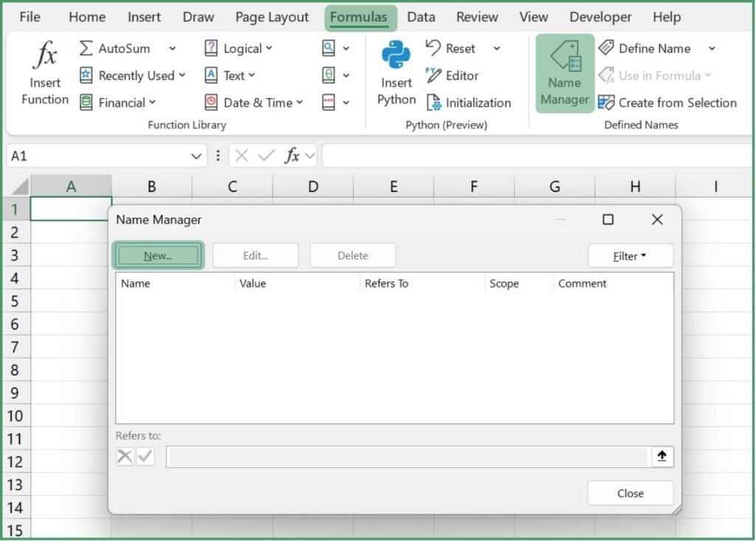Click the Name Box showing A1
The width and height of the screenshot is (756, 541).
coord(99,156)
